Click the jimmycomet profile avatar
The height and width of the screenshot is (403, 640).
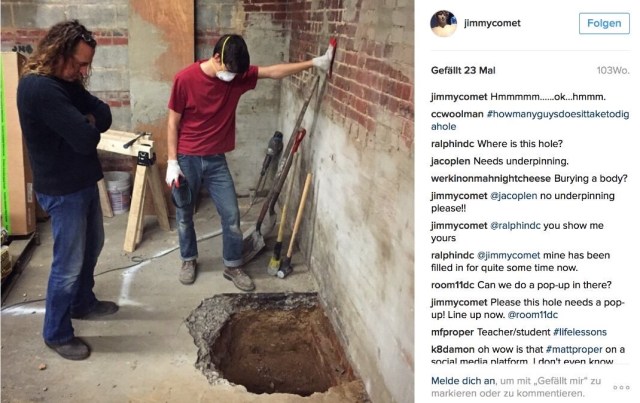click(x=443, y=23)
